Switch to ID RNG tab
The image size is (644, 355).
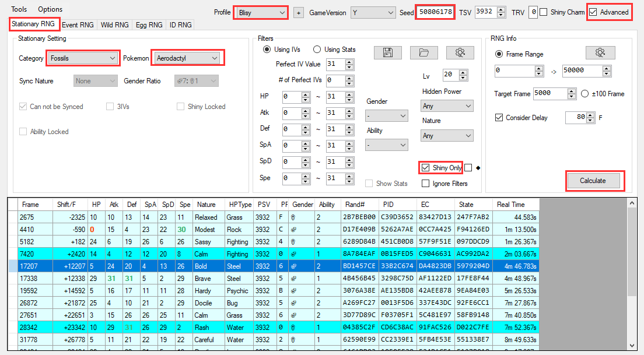[x=181, y=25]
